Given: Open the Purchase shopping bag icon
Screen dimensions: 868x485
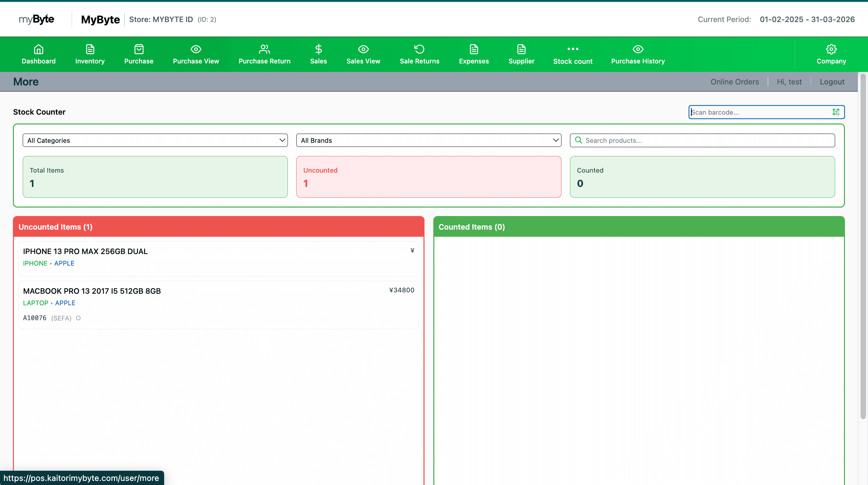Looking at the screenshot, I should (139, 50).
